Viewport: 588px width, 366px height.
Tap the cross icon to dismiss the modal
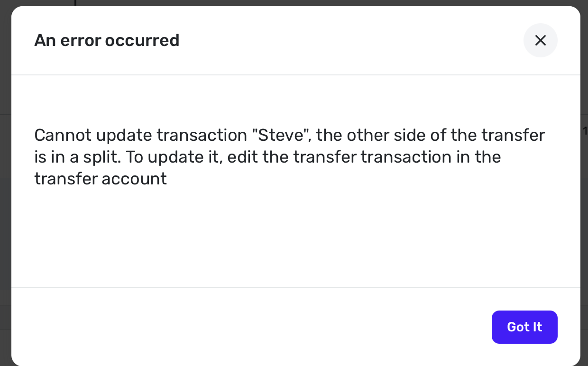(x=540, y=40)
